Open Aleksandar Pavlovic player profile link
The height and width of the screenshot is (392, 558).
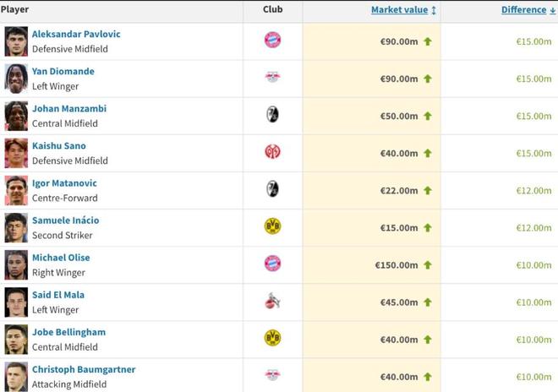(x=76, y=34)
